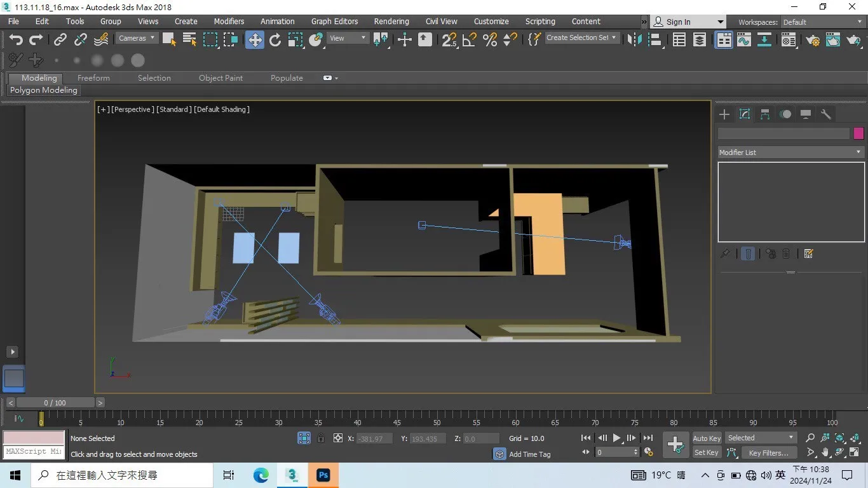Toggle the Ribbon display button

[x=724, y=39]
